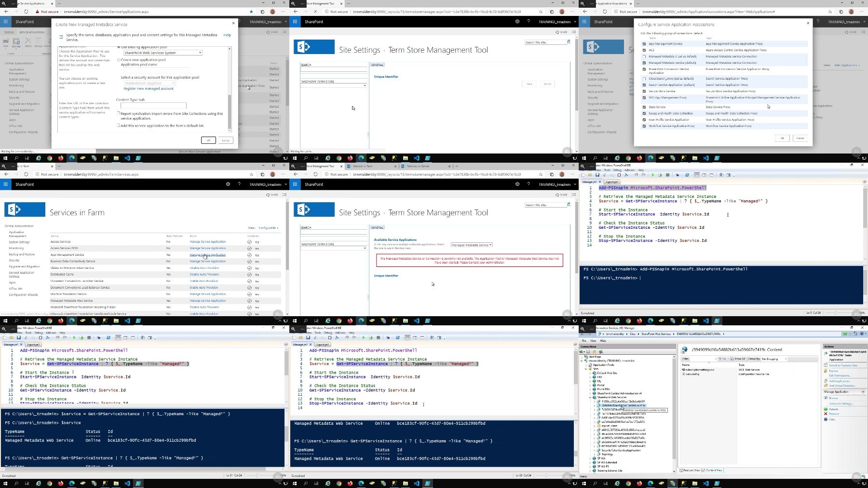Select Create new application pool radio button
Screen dimensions: 868x488
[119, 60]
